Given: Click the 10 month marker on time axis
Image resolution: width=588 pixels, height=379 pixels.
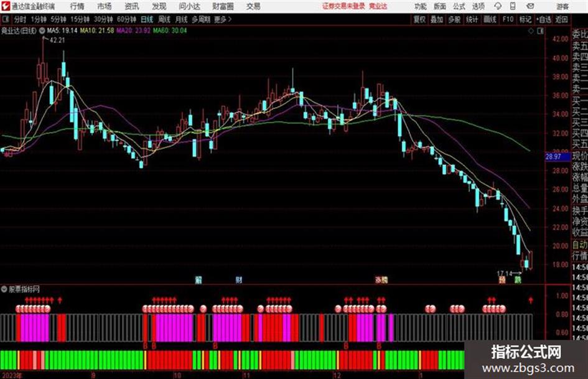Looking at the screenshot, I should [177, 375].
